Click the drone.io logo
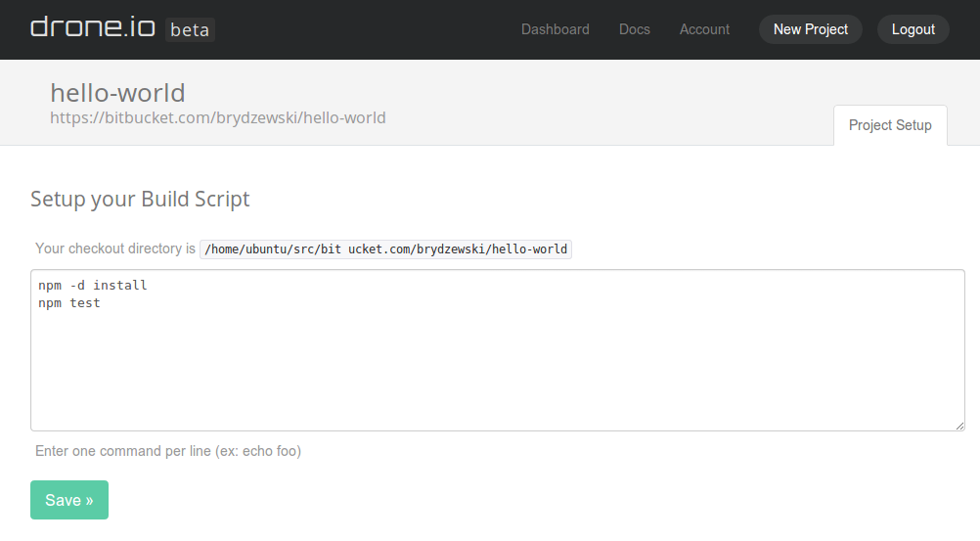This screenshot has height=541, width=980. click(93, 27)
